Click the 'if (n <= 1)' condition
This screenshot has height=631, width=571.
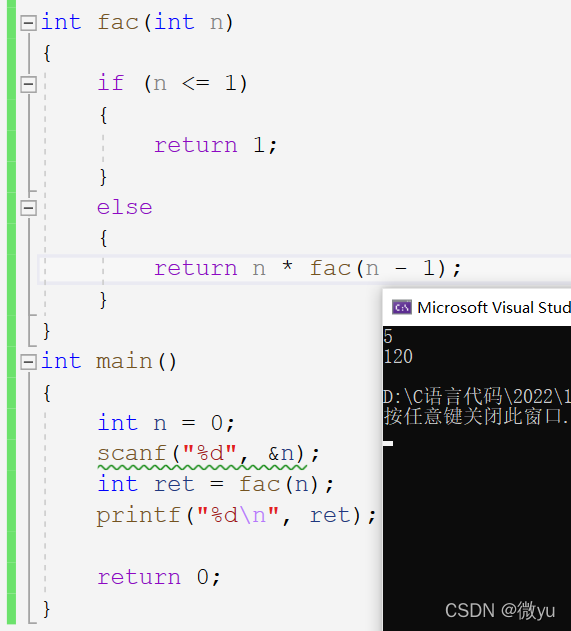[x=172, y=84]
